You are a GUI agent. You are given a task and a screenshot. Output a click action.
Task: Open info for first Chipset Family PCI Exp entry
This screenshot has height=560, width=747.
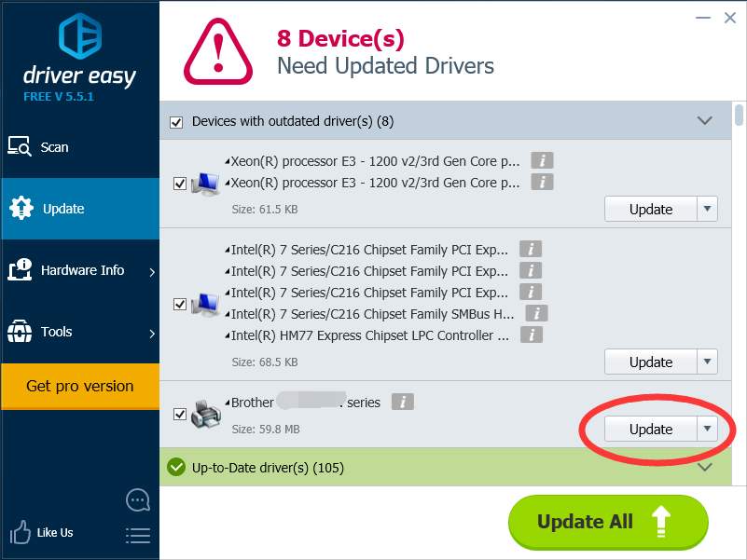click(531, 249)
